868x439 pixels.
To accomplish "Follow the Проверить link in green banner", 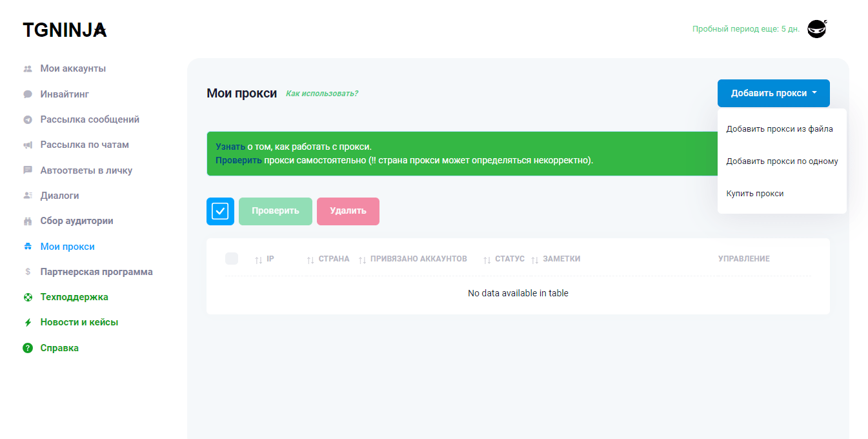I will tap(239, 160).
